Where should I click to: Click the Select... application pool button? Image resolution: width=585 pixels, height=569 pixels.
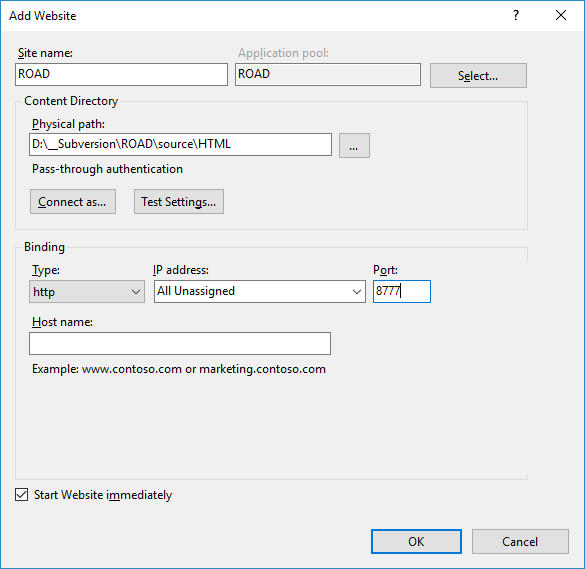[478, 75]
